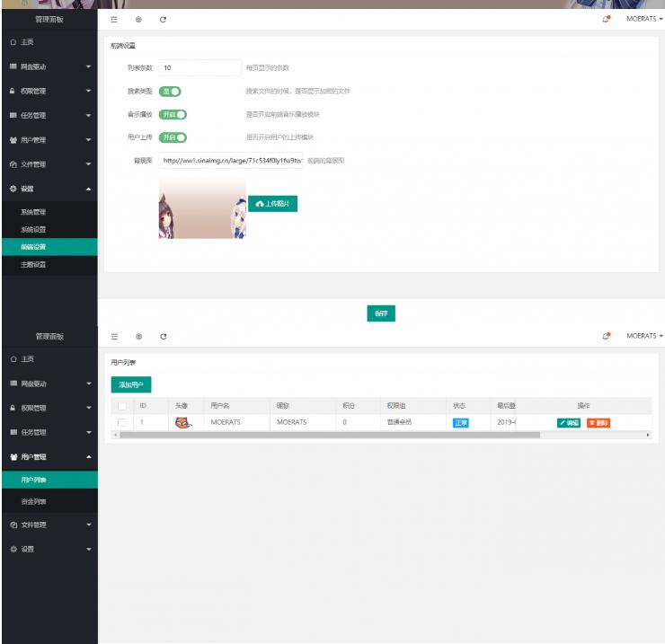
Task: Click the 主页 home icon in lower sidebar
Action: click(13, 359)
